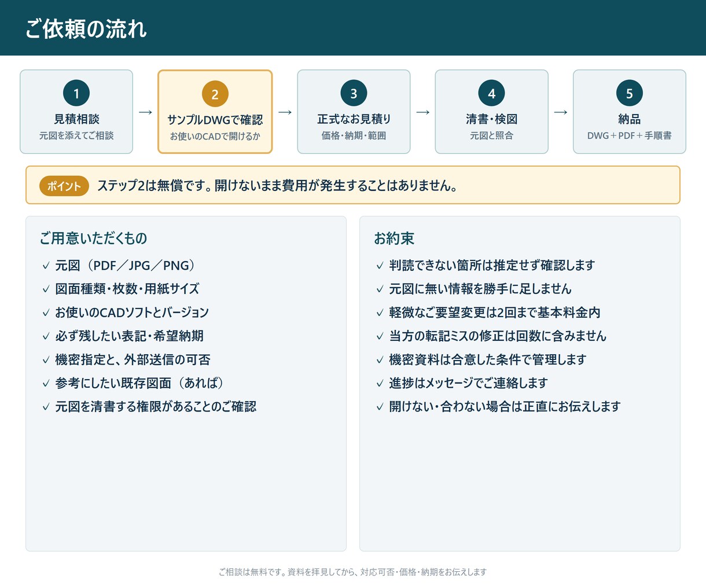Select the text 判読できない箇所は推定せず確認します
The height and width of the screenshot is (588, 706).
(492, 265)
